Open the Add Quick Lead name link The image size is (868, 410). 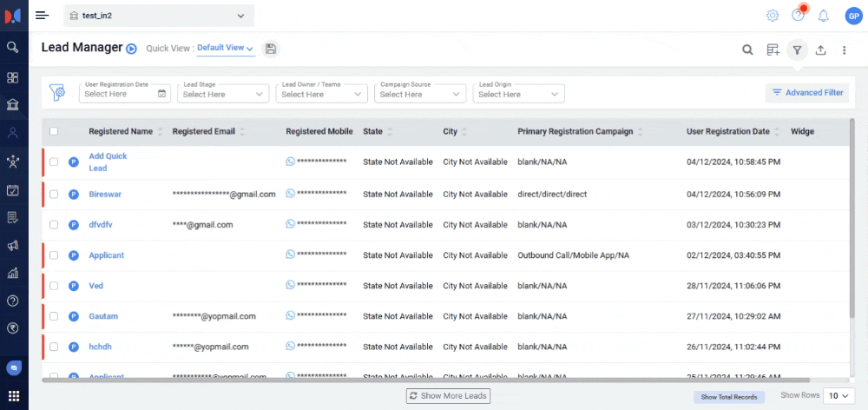[x=108, y=162]
